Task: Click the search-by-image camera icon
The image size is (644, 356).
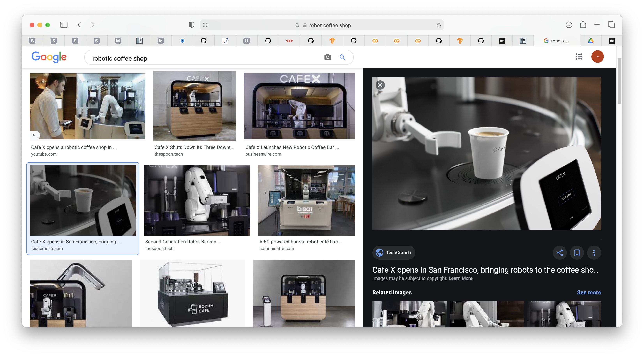Action: (x=327, y=57)
